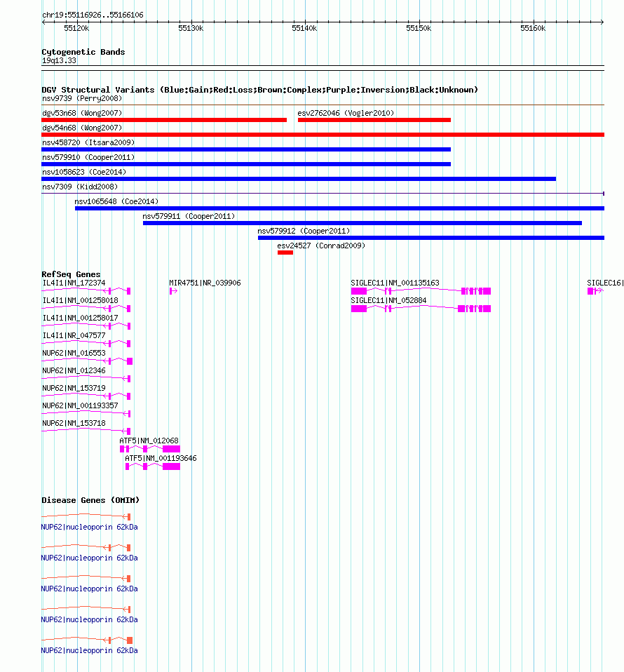Click the Disease Genes (OMIM) track title
624x672 pixels.
[90, 500]
